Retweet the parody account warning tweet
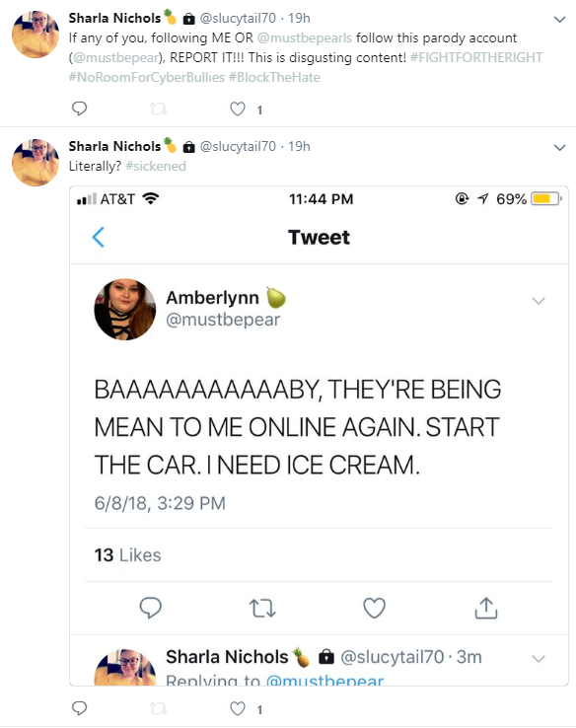The width and height of the screenshot is (576, 728). (158, 109)
